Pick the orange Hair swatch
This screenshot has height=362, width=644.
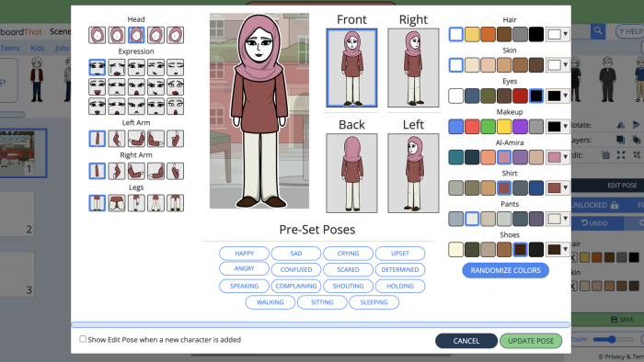(488, 34)
